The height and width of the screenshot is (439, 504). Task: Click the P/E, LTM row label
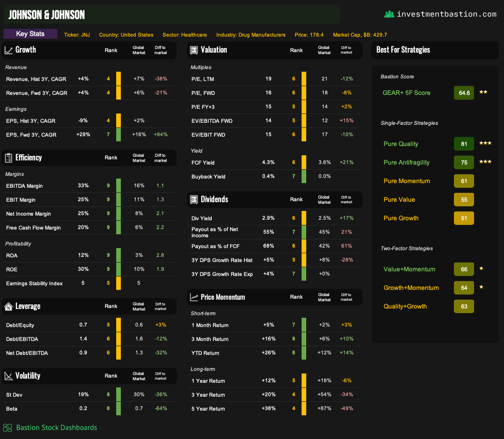click(x=202, y=79)
